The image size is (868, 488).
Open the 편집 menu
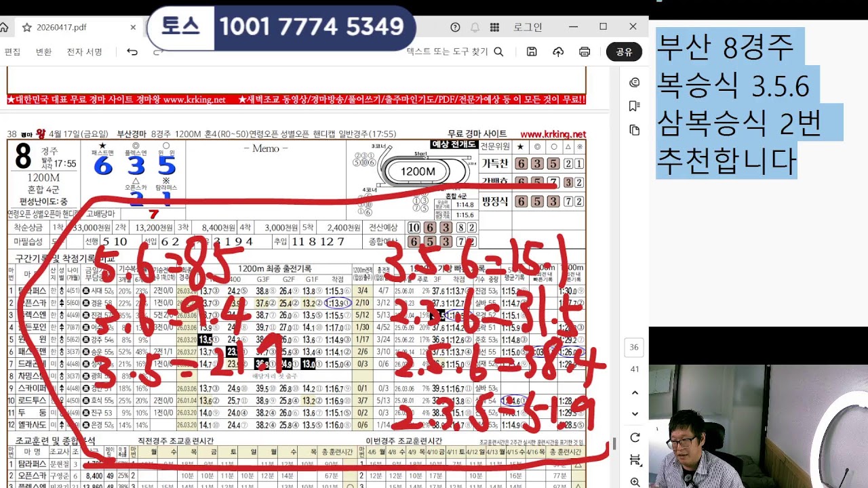pyautogui.click(x=12, y=52)
